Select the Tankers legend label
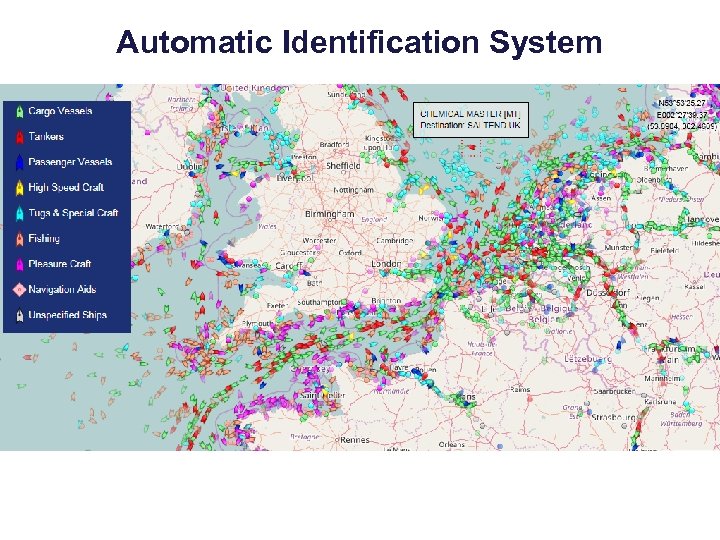Screen dimensions: 720x540 (x=46, y=136)
